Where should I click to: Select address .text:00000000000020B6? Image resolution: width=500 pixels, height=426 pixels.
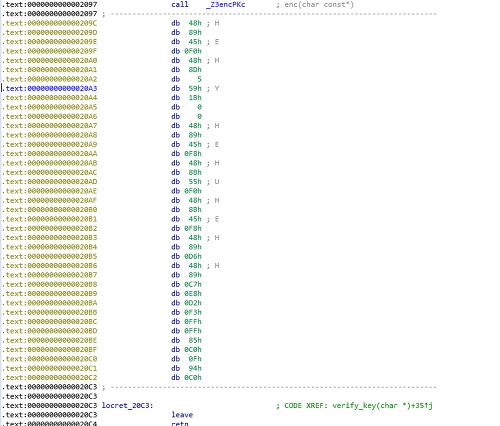[x=50, y=266]
